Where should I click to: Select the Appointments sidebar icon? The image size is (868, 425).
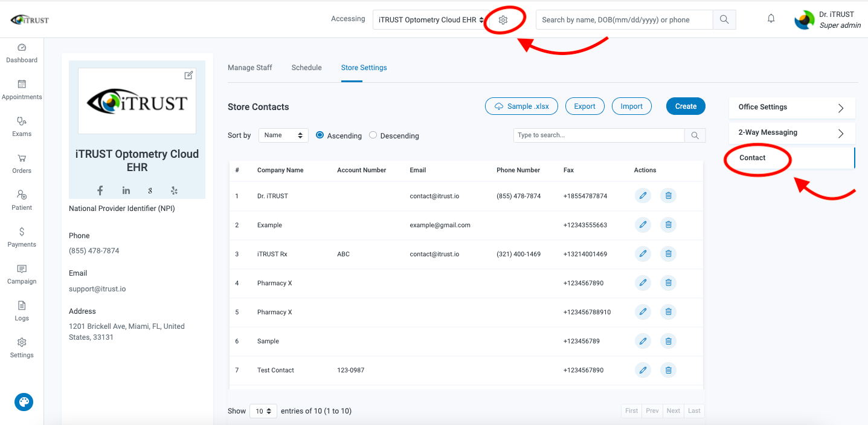(22, 89)
